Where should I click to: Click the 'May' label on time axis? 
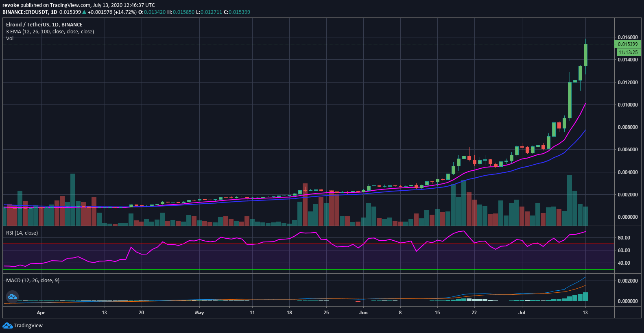tap(199, 313)
